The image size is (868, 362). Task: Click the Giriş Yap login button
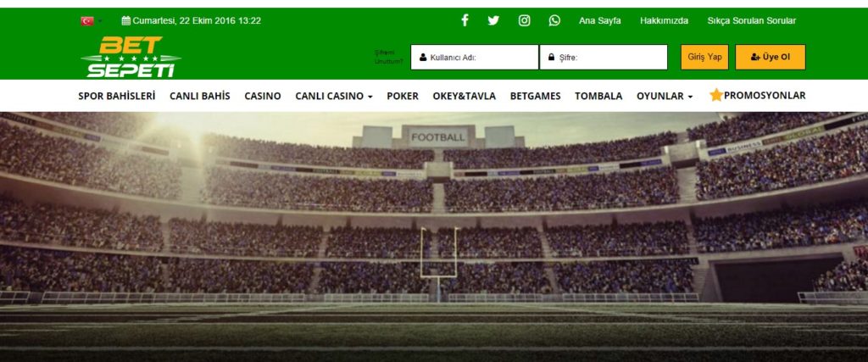(704, 57)
